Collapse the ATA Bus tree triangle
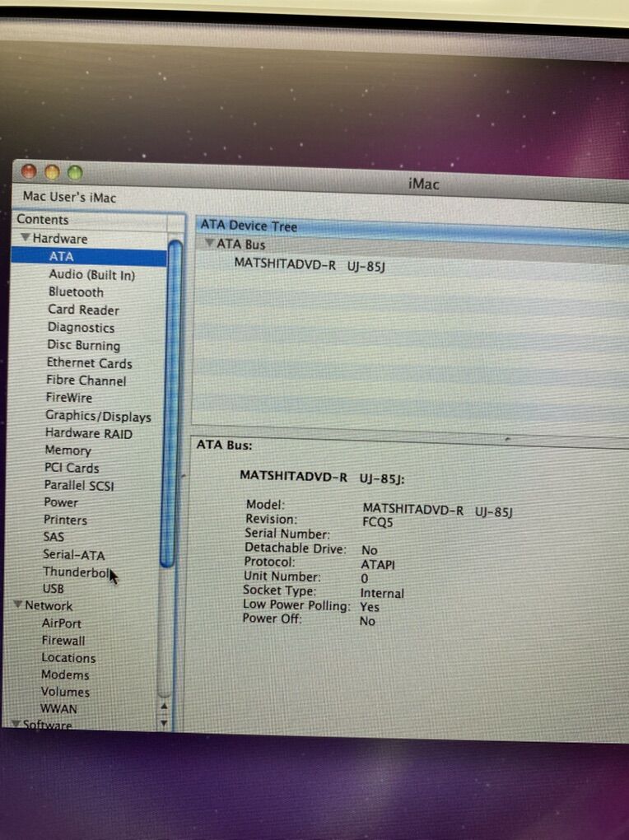 210,244
